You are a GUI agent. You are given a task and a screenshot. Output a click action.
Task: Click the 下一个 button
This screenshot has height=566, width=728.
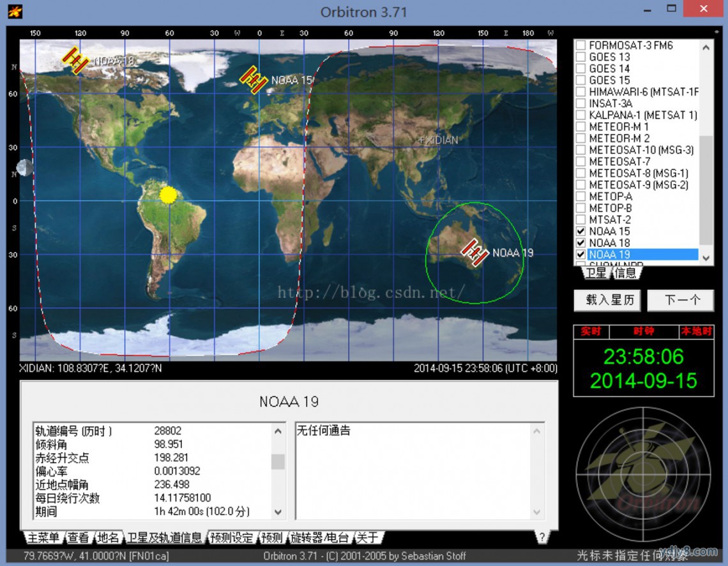pos(681,300)
